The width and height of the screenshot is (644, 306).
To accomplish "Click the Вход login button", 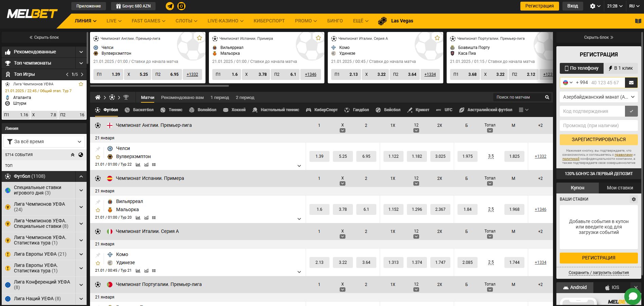I will (572, 6).
